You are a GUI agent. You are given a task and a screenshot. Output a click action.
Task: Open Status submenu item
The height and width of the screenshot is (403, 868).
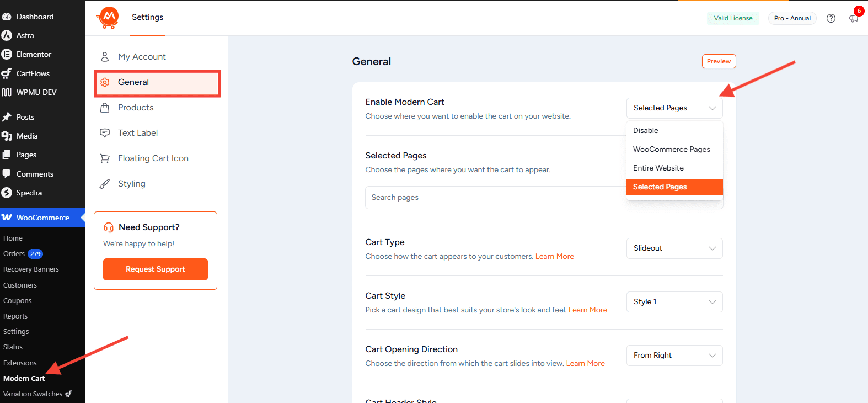tap(13, 347)
